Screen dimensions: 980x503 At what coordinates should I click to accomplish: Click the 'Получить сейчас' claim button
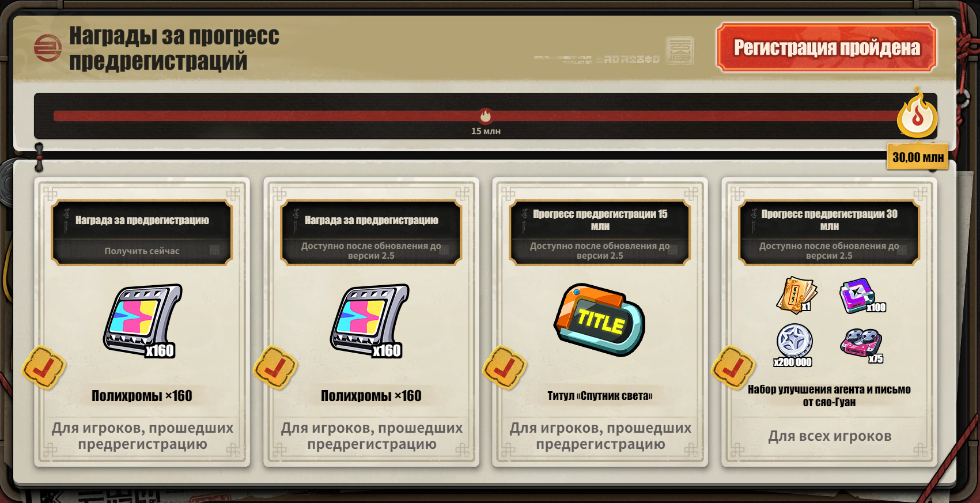(142, 251)
